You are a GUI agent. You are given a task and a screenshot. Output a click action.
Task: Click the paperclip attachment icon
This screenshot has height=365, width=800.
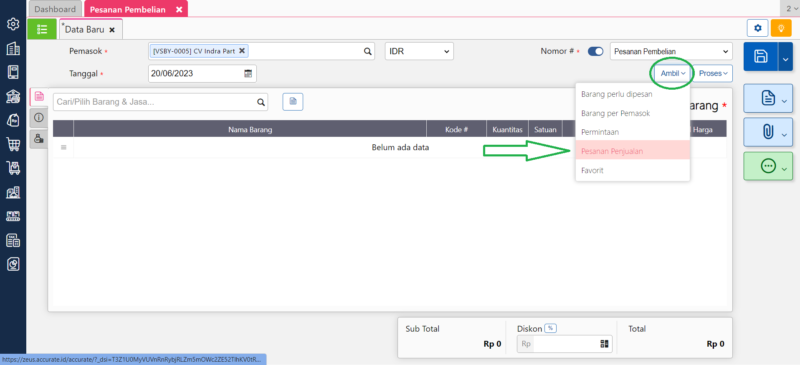768,132
